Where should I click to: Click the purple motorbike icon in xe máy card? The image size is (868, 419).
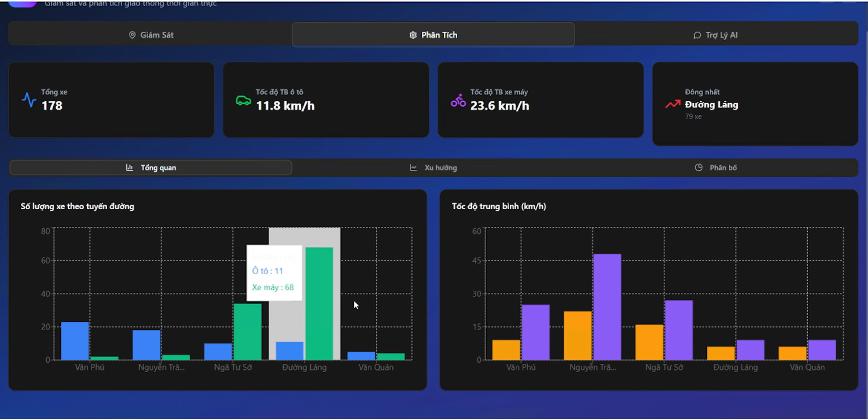pyautogui.click(x=458, y=100)
